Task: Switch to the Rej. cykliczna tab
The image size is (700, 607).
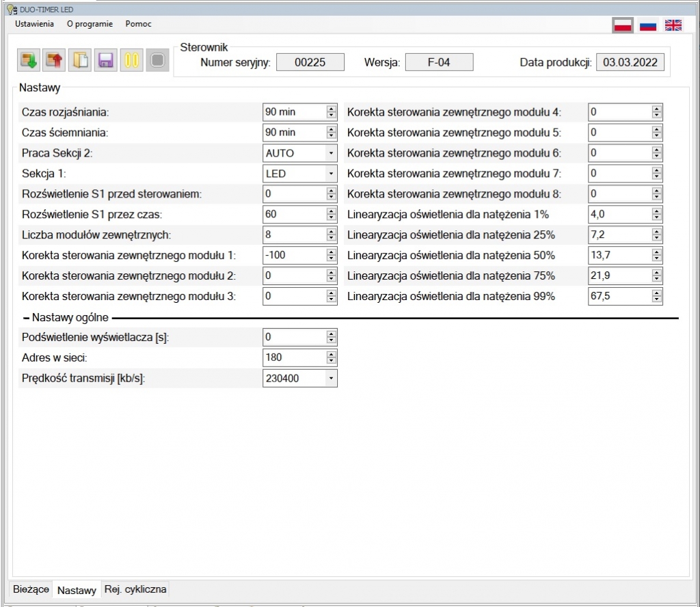Action: pos(135,589)
